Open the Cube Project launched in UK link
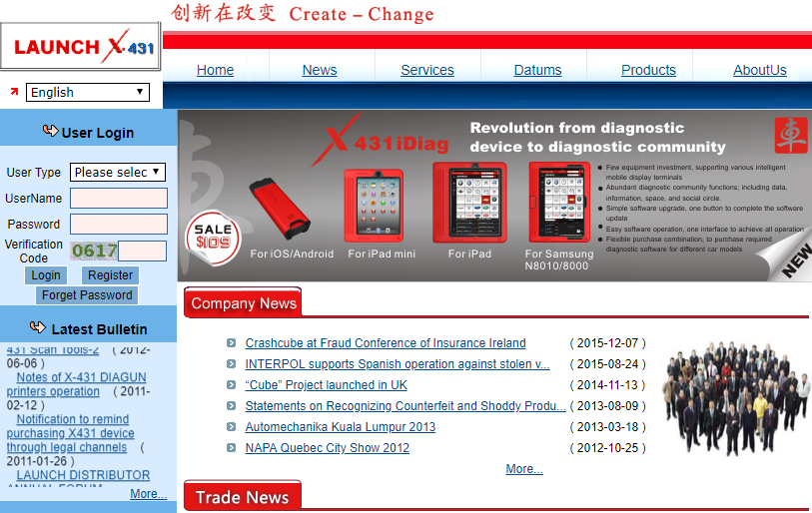 [x=326, y=384]
